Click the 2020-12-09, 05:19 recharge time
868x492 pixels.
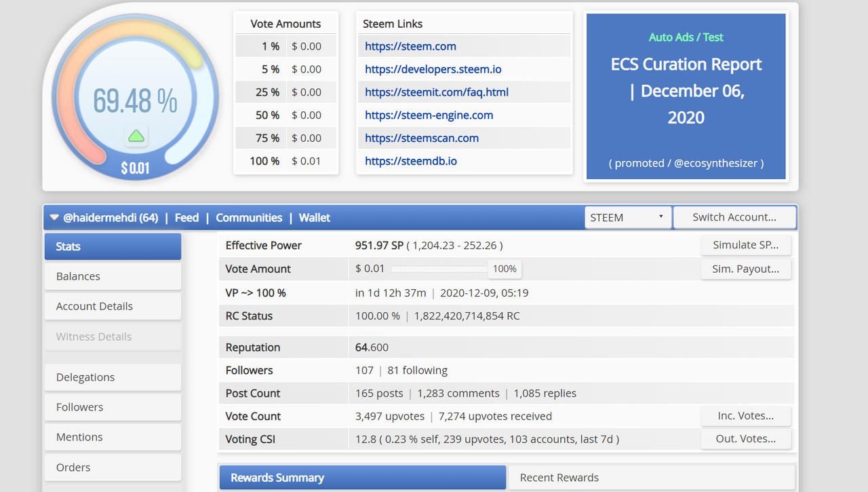pos(484,292)
